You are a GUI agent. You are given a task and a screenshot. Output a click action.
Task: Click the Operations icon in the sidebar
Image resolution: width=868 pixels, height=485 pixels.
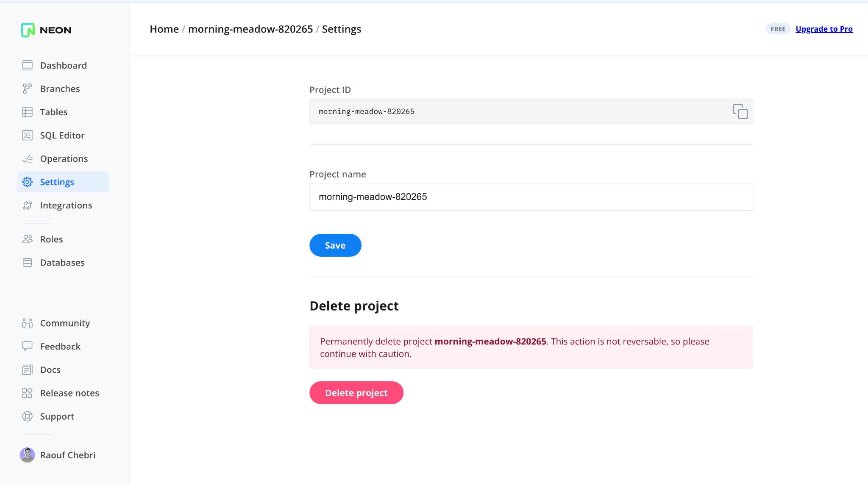[28, 159]
